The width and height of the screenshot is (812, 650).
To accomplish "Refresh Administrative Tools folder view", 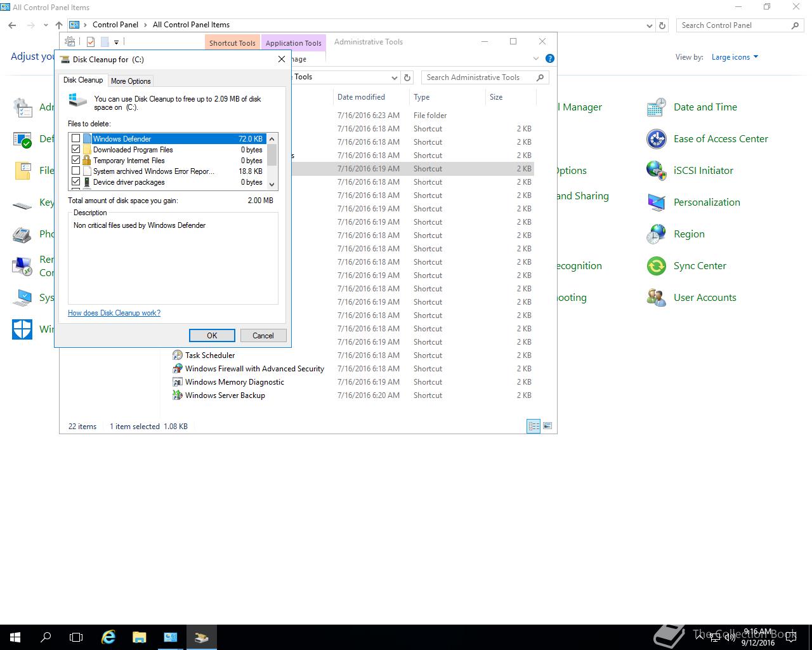I will (407, 77).
